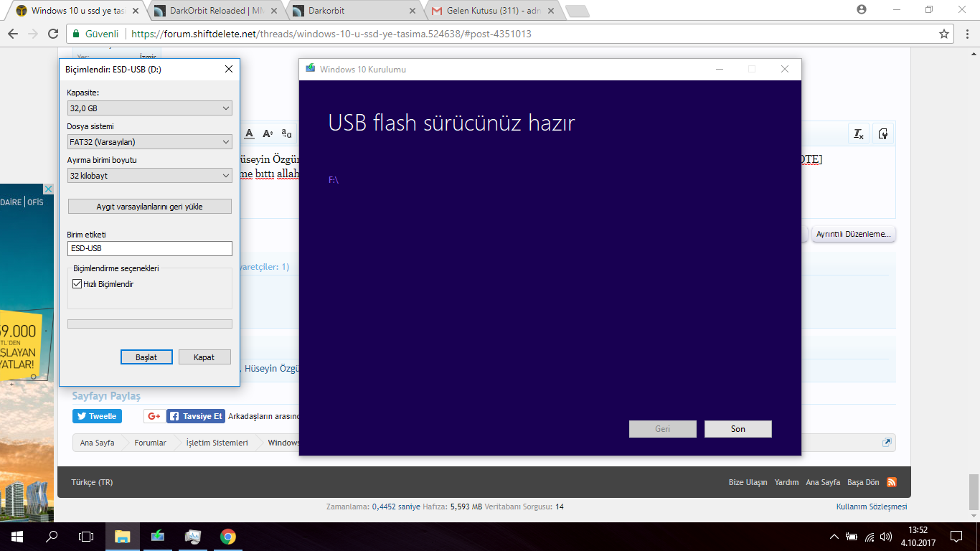Click the Başa Dön footer link
This screenshot has width=980, height=551.
(863, 482)
